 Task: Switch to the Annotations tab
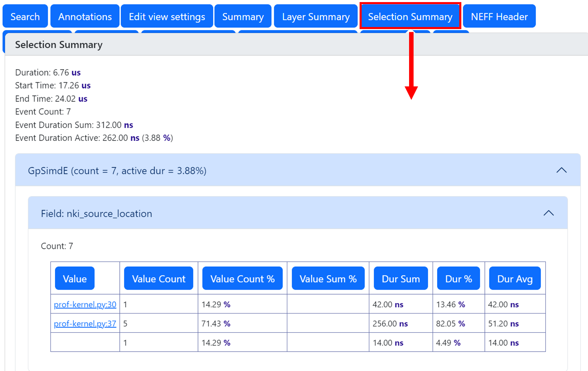coord(85,16)
